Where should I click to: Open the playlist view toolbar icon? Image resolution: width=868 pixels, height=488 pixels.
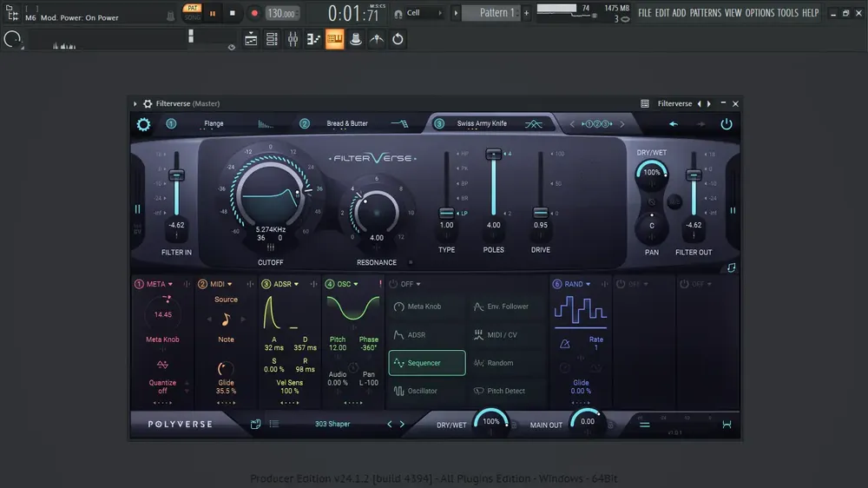point(251,39)
